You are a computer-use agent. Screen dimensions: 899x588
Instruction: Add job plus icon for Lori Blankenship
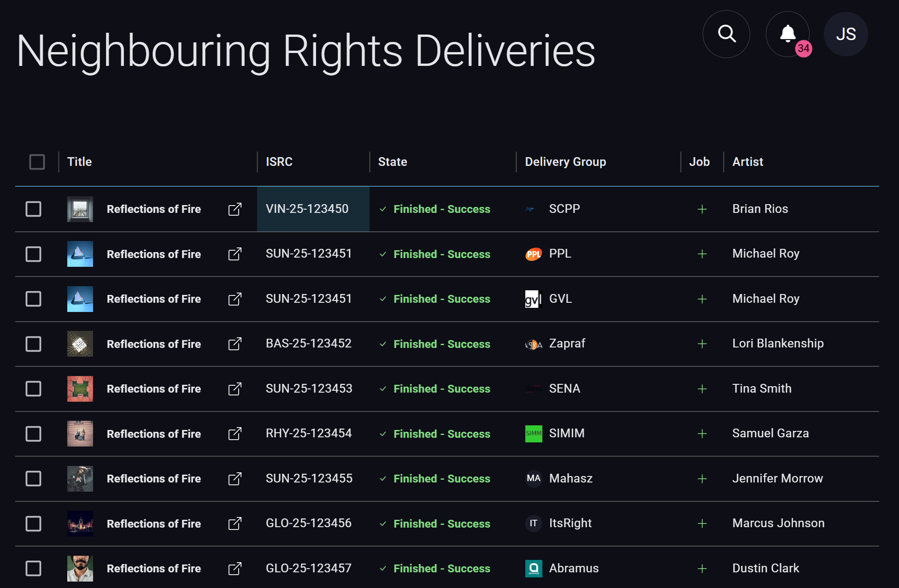[702, 344]
